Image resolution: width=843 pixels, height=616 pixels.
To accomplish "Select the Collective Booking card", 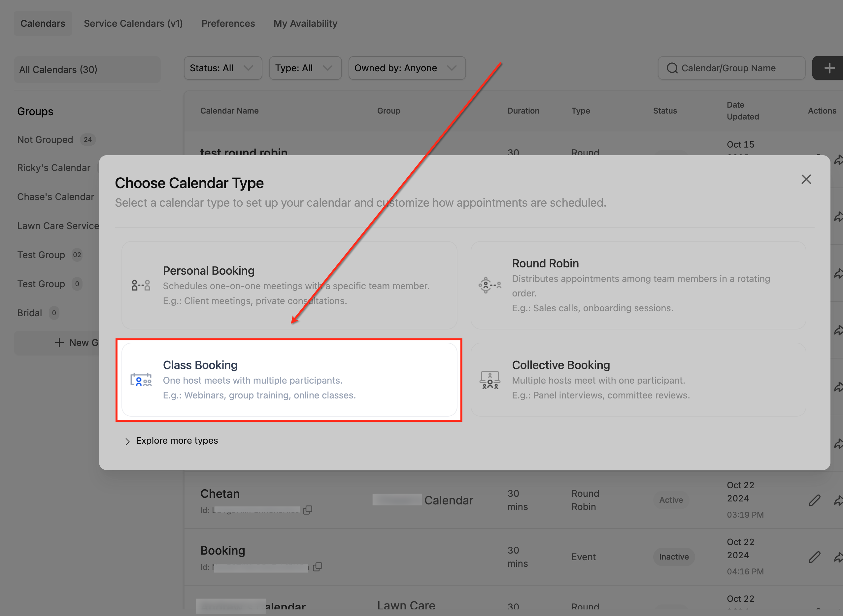I will [638, 380].
